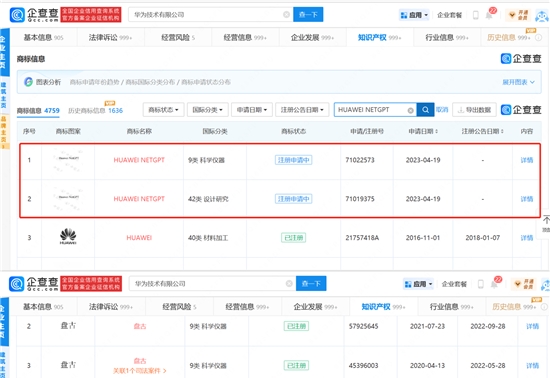Open the 应用 dropdown in lower header

pos(418,284)
